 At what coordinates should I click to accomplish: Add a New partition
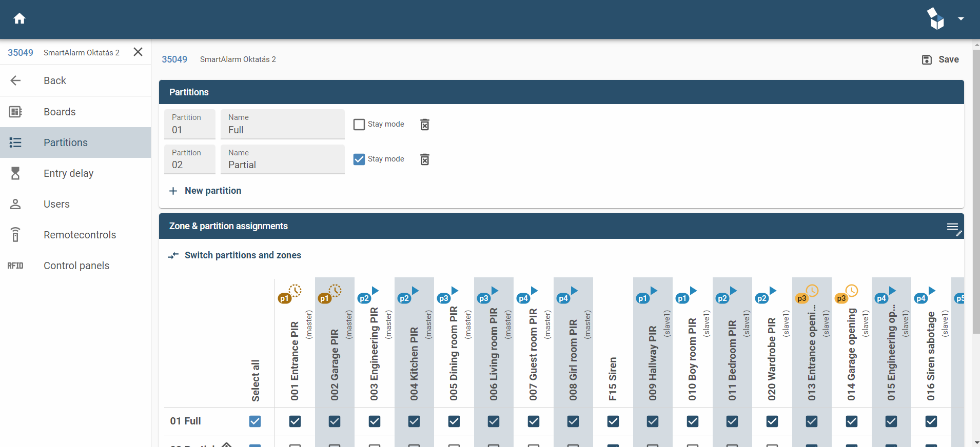coord(205,191)
